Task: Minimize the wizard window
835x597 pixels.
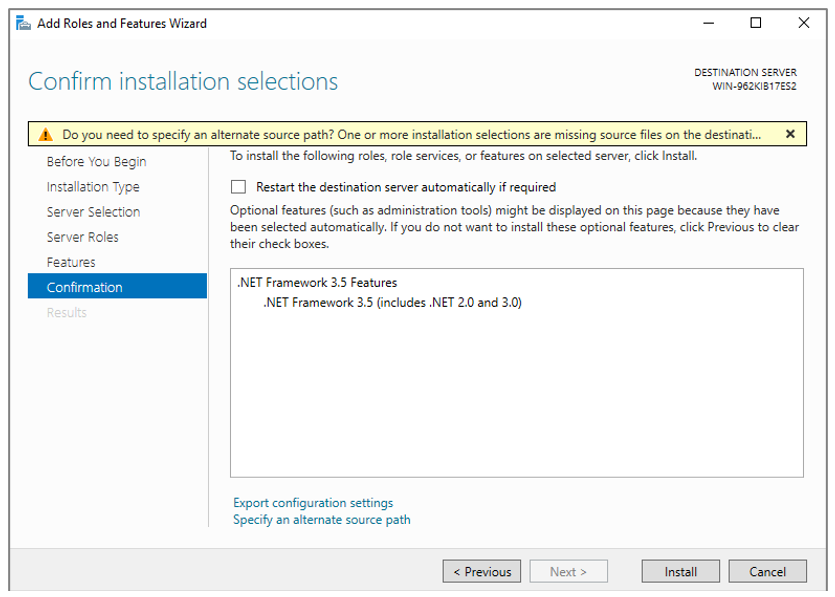Action: 708,22
